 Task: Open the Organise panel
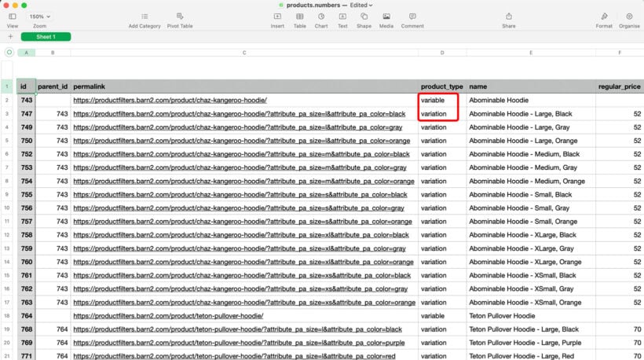[x=629, y=17]
